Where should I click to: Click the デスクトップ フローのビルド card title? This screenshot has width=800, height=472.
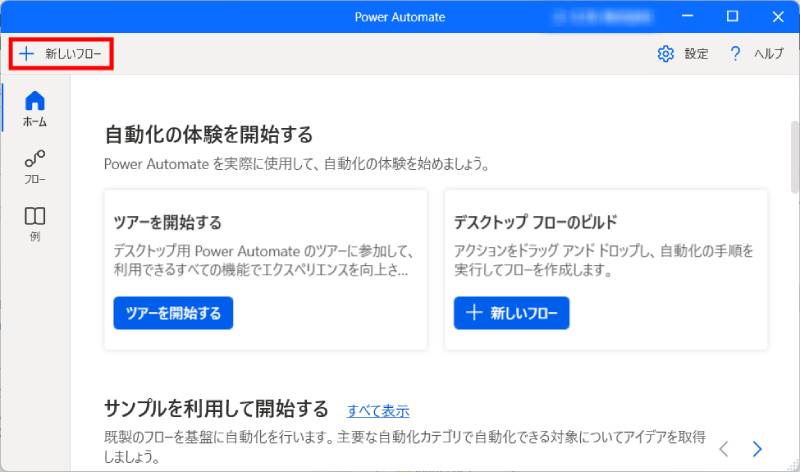coord(535,222)
